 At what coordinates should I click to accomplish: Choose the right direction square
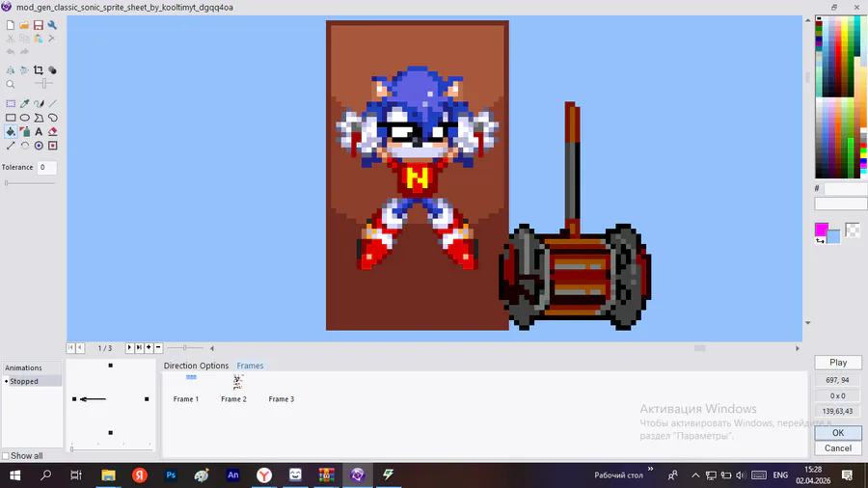147,399
